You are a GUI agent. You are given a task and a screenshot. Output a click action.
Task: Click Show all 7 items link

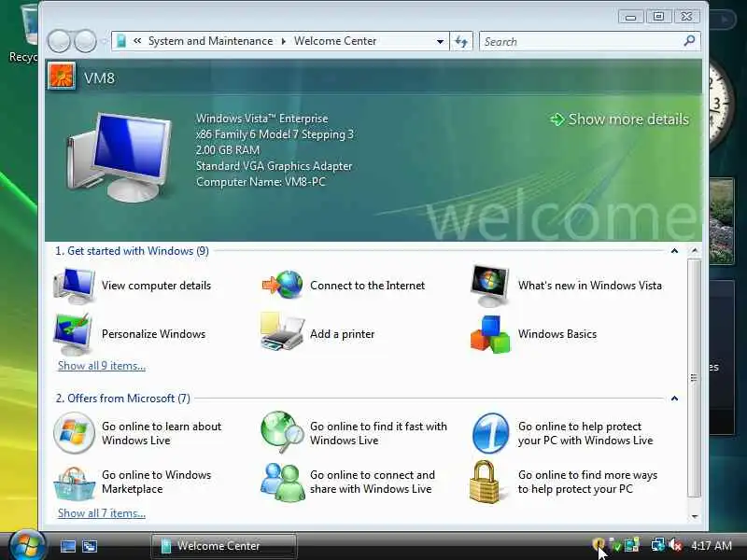[x=102, y=513]
